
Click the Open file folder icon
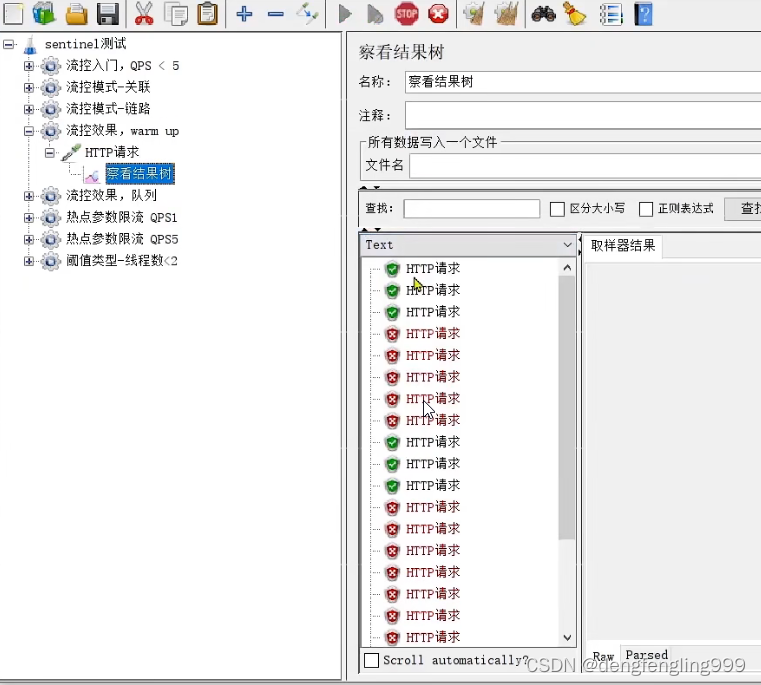(77, 14)
